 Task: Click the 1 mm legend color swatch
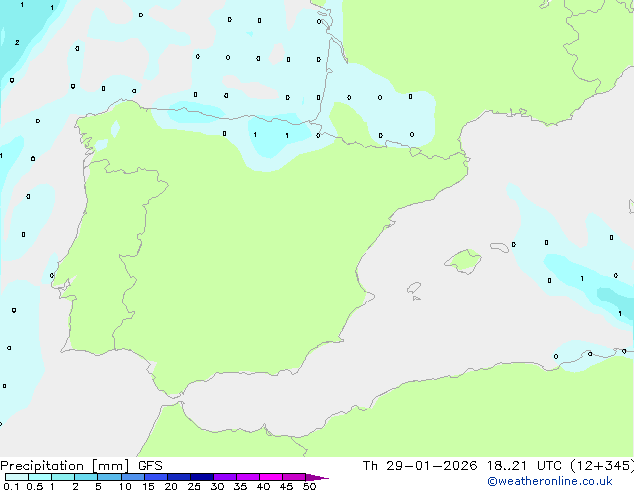pos(63,477)
